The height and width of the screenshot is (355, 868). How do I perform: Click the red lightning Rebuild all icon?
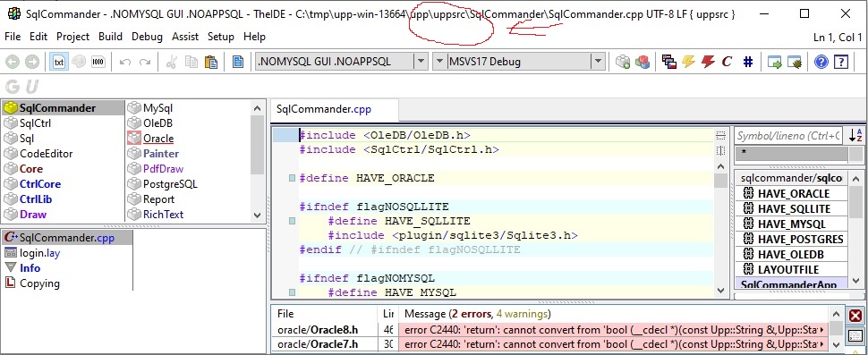(x=708, y=62)
